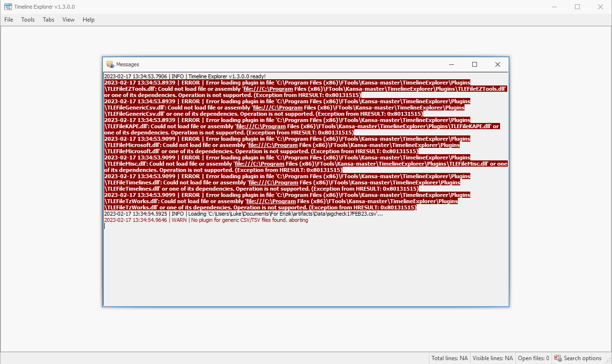Click the Messages window title bar icon
This screenshot has width=612, height=364.
coord(109,64)
